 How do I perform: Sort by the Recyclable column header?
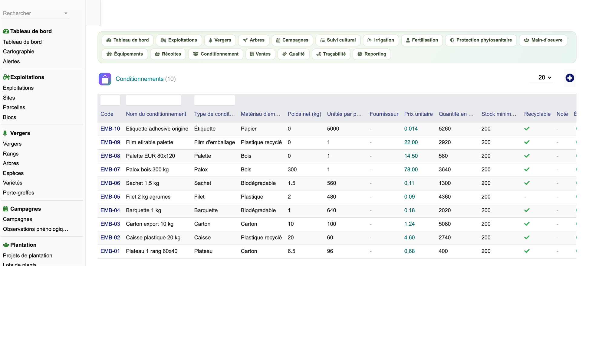[537, 114]
